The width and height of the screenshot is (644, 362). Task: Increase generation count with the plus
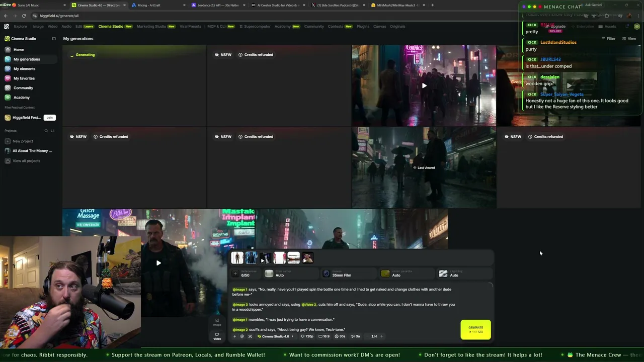381,336
